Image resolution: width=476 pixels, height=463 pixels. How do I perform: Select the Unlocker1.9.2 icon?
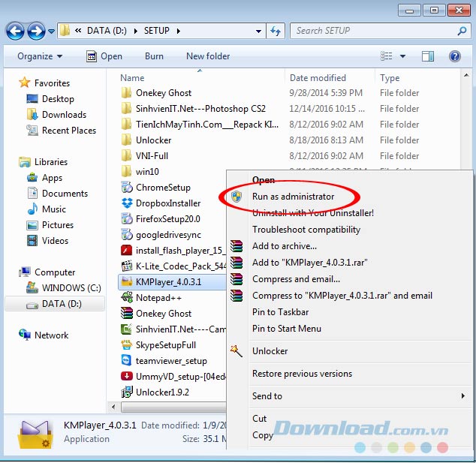pos(127,392)
